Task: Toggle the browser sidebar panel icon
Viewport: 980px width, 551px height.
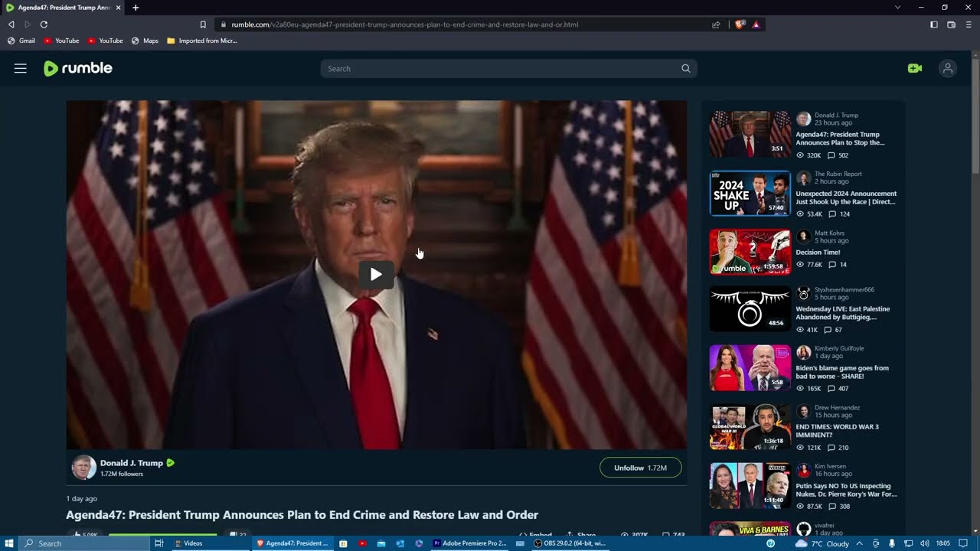Action: click(x=934, y=24)
